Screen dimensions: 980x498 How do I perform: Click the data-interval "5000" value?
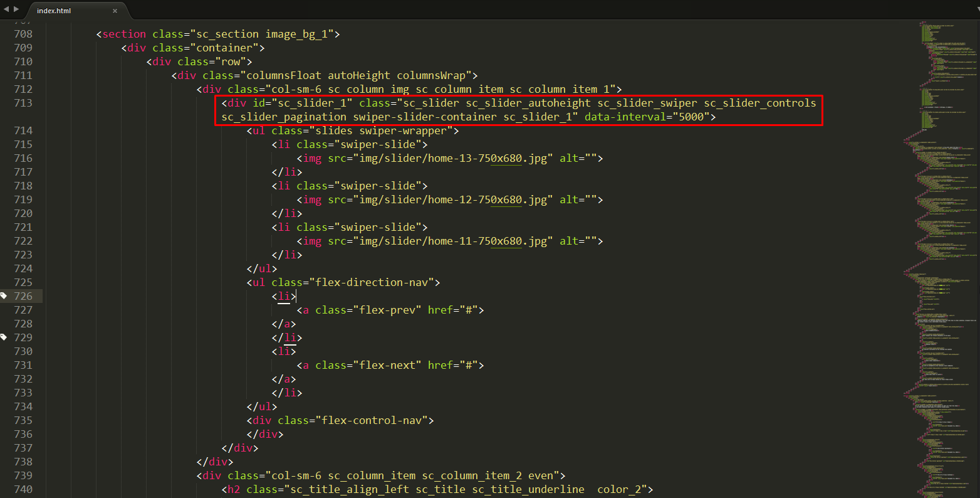click(691, 117)
